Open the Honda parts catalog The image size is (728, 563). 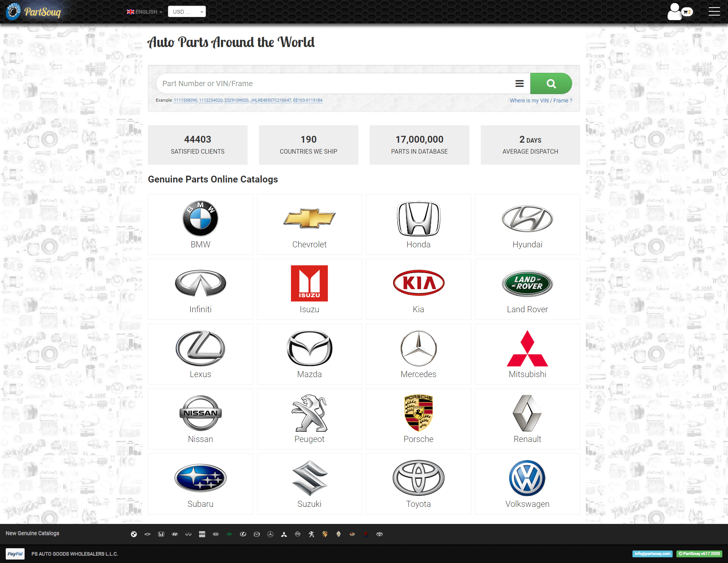click(418, 225)
